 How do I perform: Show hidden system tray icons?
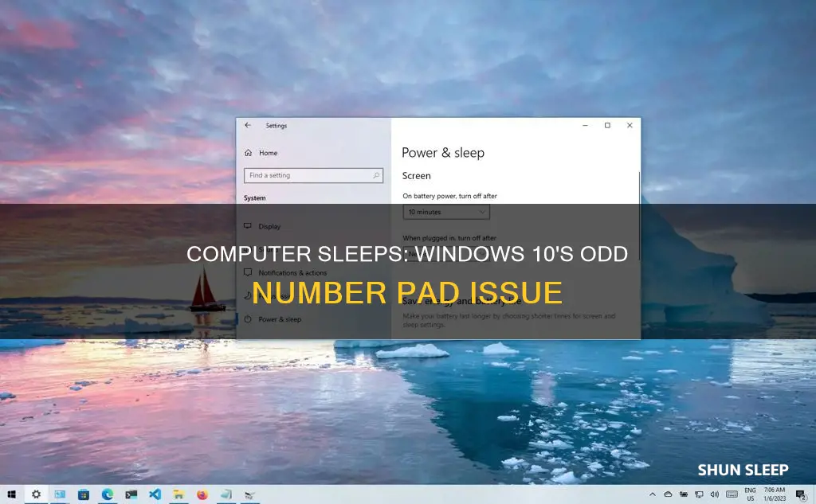tap(652, 494)
